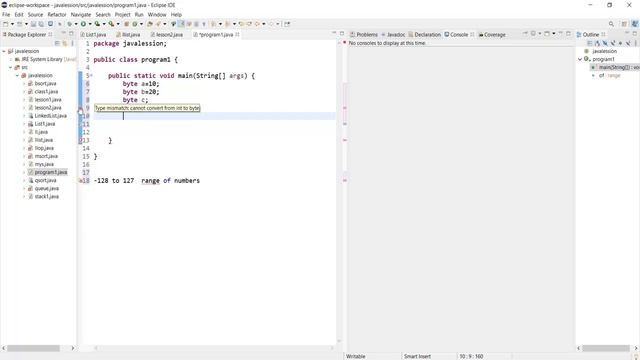This screenshot has height=360, width=640.
Task: Open the Open Console dropdown arrow
Action: tap(554, 34)
